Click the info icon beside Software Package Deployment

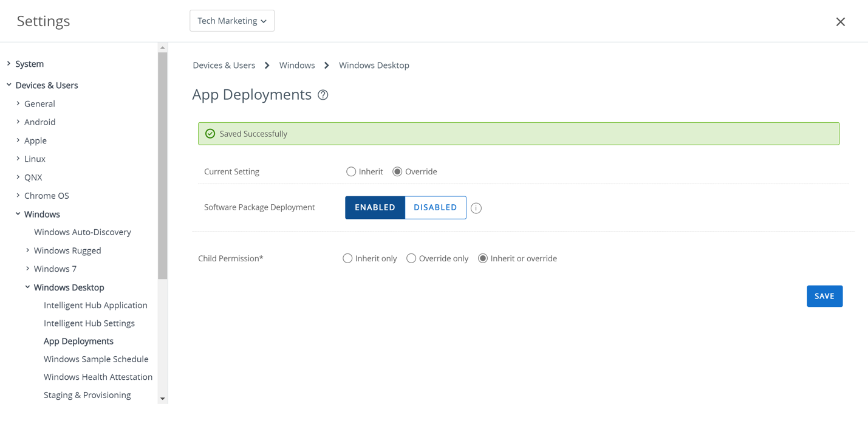(x=476, y=208)
